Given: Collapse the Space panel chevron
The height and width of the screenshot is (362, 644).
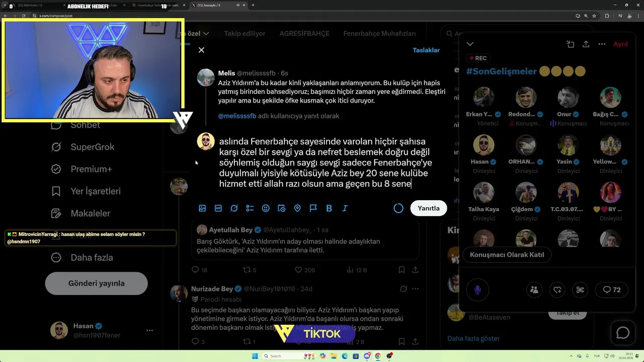Looking at the screenshot, I should (470, 44).
